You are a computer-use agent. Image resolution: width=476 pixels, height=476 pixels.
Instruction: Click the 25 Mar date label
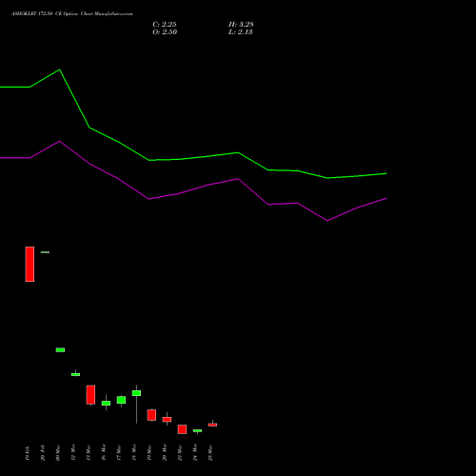pos(210,452)
